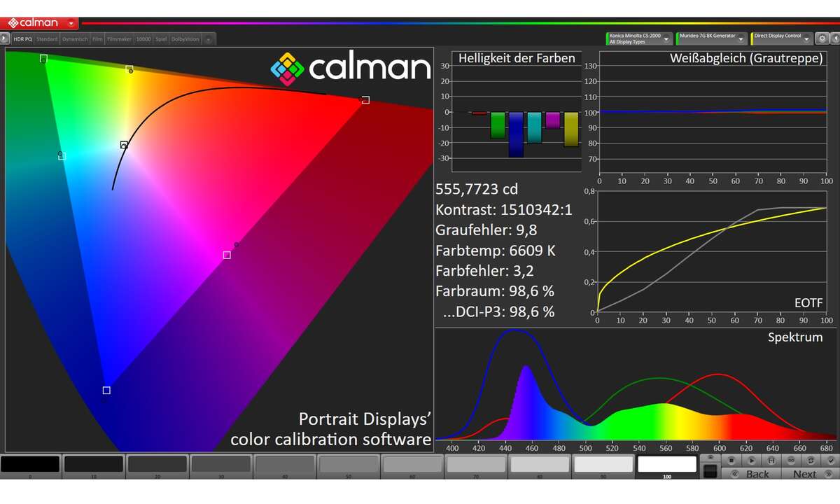Expand the Murideo 7G 8K Generator dropdown
This screenshot has width=840, height=504.
click(741, 39)
